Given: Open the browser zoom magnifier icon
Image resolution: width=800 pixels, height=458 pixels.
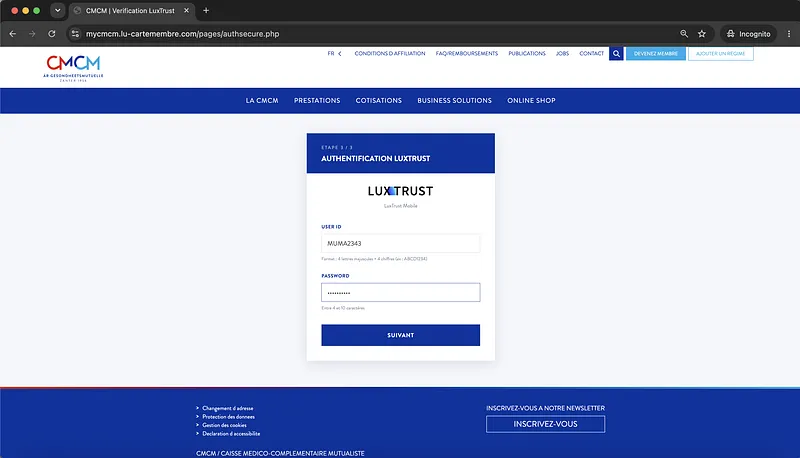Looking at the screenshot, I should [684, 34].
